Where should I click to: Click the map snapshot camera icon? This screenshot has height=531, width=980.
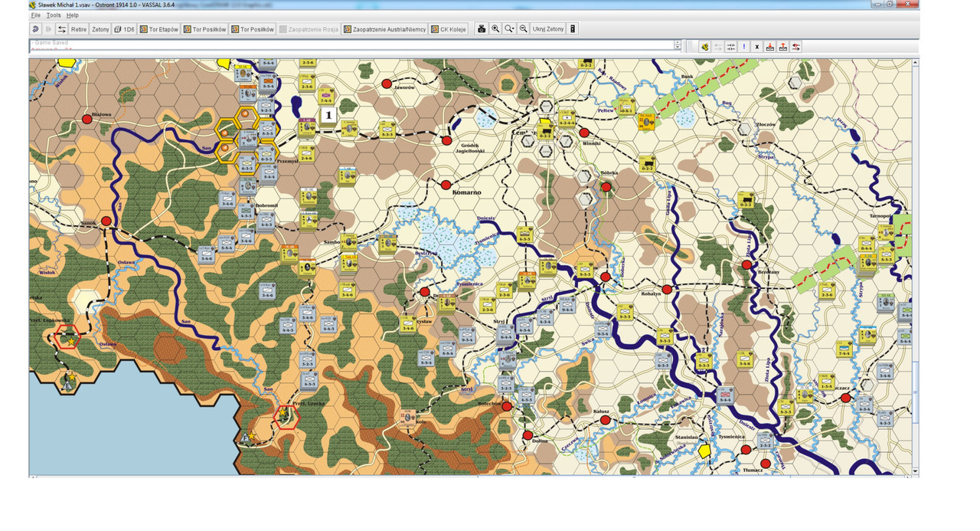point(482,29)
